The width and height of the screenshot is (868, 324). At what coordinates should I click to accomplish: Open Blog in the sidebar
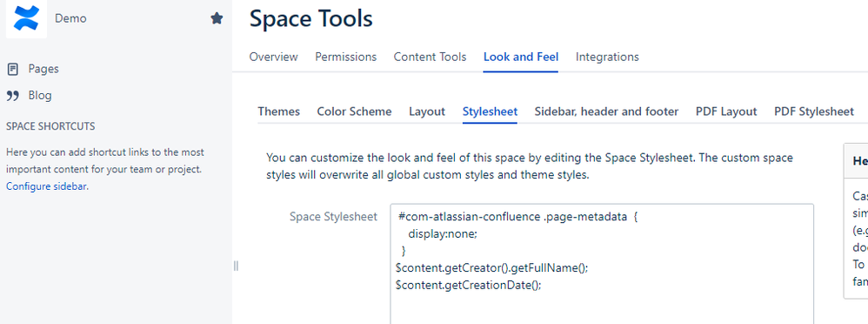(x=40, y=96)
